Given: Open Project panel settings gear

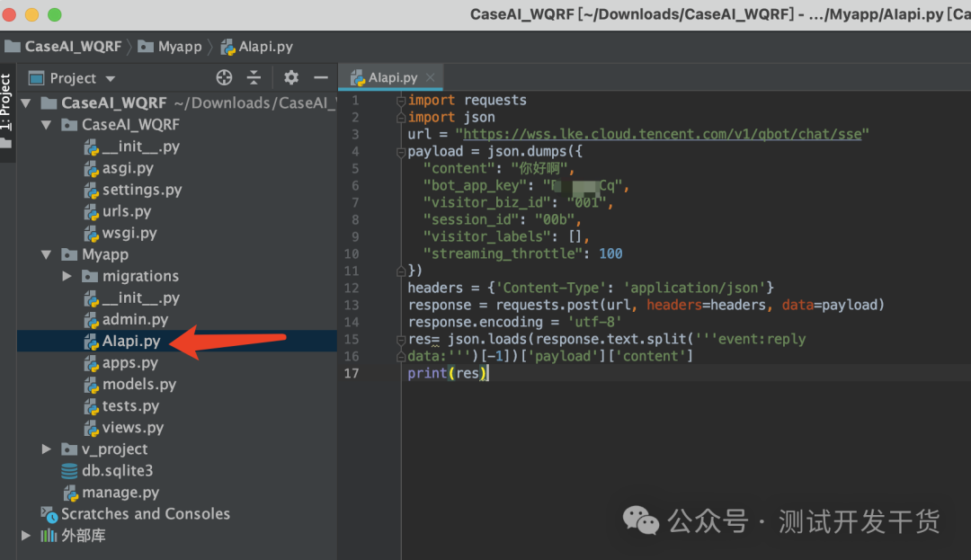Looking at the screenshot, I should (291, 78).
